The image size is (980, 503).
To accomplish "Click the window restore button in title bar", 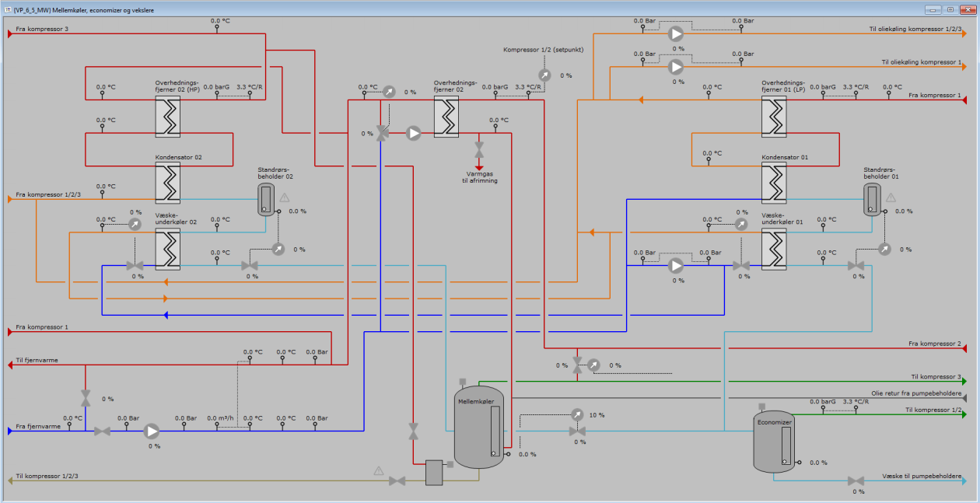I will point(950,9).
